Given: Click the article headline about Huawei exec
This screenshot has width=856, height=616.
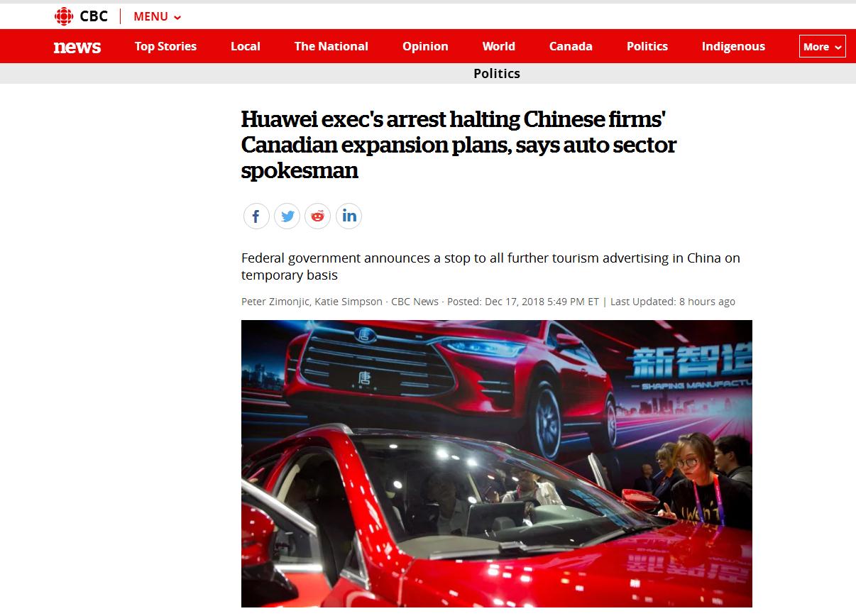Looking at the screenshot, I should 459,145.
